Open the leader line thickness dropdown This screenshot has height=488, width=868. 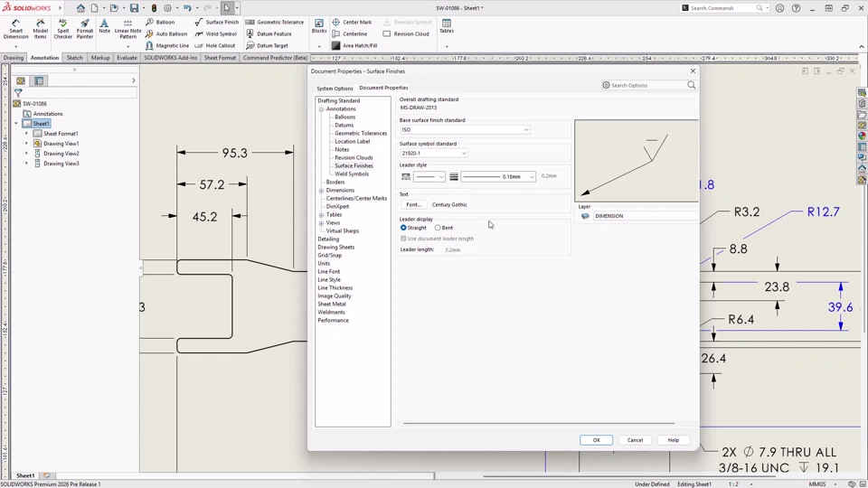(499, 177)
